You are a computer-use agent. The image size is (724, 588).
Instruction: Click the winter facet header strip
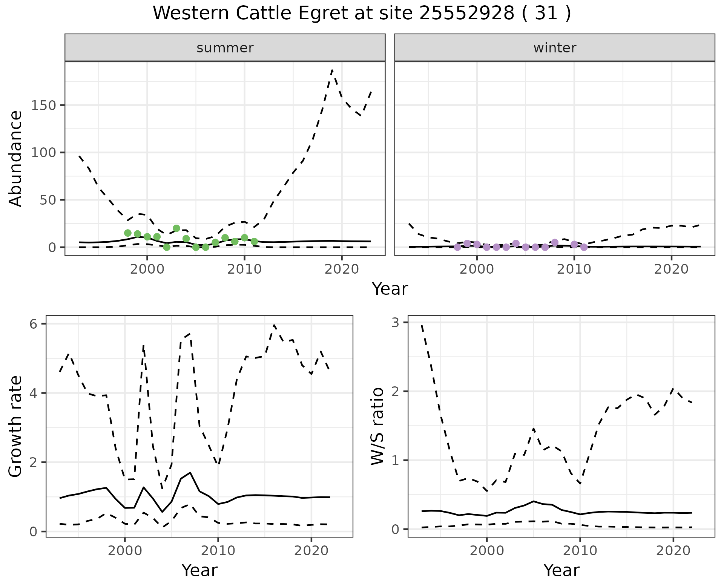(x=554, y=48)
